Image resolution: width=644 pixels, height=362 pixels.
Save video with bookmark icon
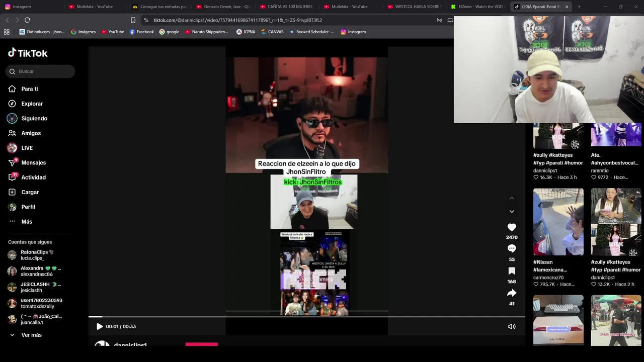(x=512, y=271)
